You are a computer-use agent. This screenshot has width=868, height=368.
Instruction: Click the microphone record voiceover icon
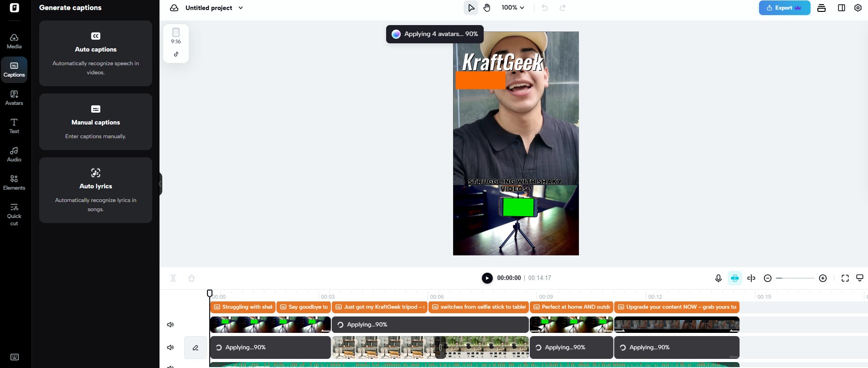pos(718,278)
